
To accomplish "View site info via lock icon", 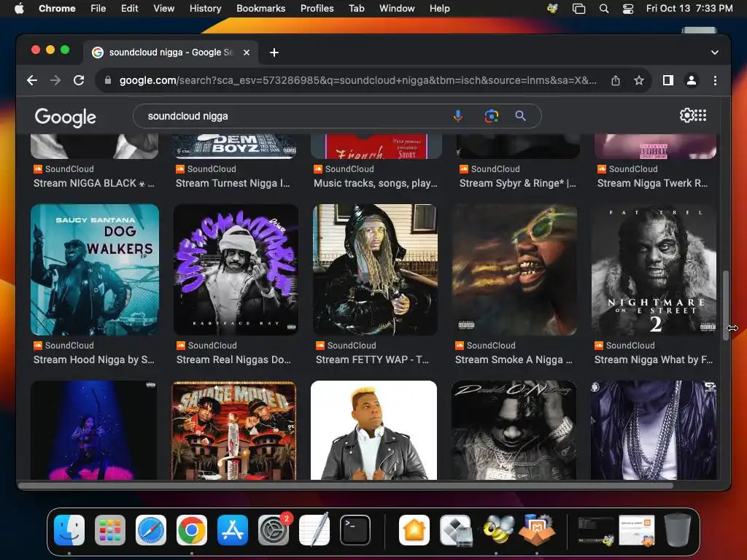I will [x=108, y=80].
